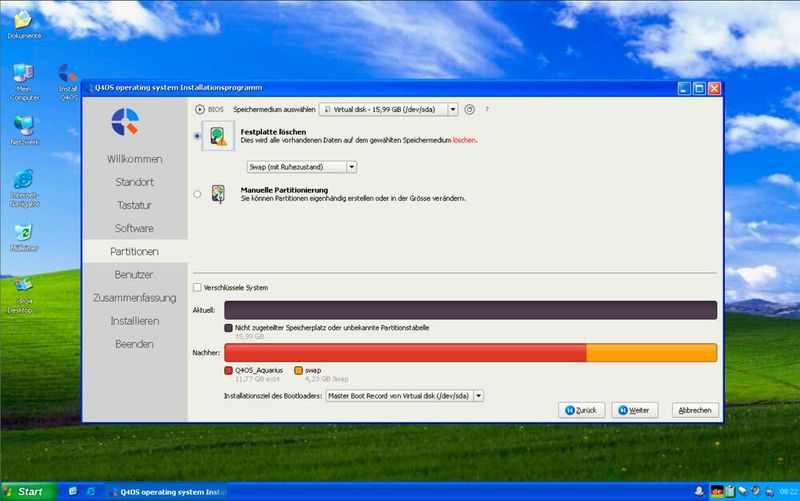Go to the Installieren step
This screenshot has width=800, height=501.
pyautogui.click(x=135, y=321)
